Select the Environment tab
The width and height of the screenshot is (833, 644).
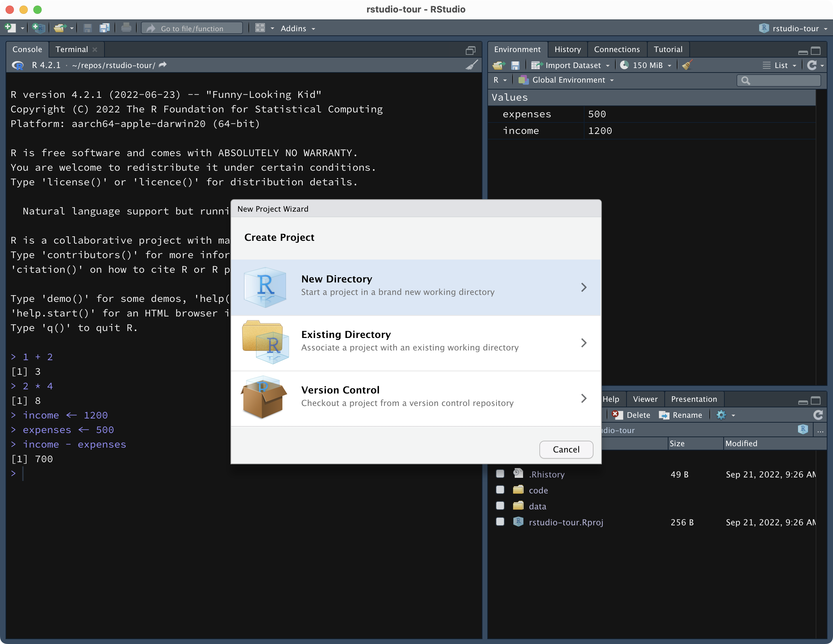517,50
